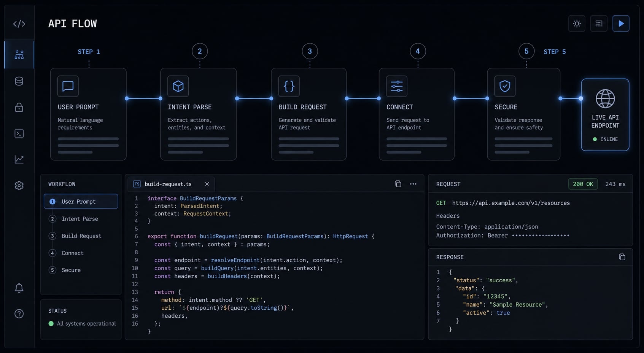Click the masked Authorization Bearer token
Image resolution: width=644 pixels, height=353 pixels.
[540, 236]
